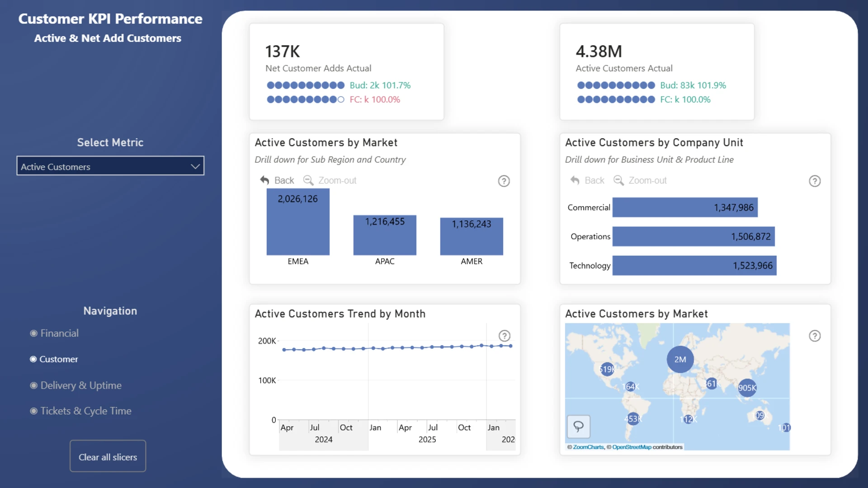Viewport: 868px width, 488px height.
Task: Open help icon on Trend by Month chart
Action: click(504, 336)
